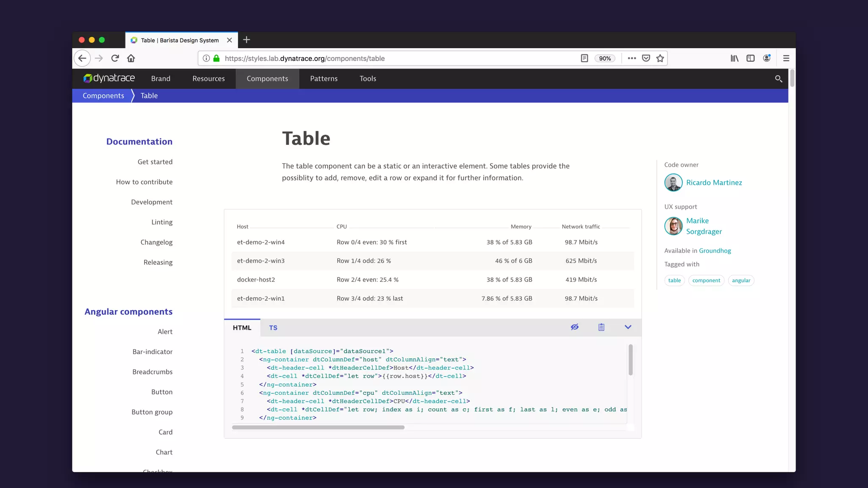Open a new browser tab with plus
This screenshot has width=868, height=488.
pos(247,40)
